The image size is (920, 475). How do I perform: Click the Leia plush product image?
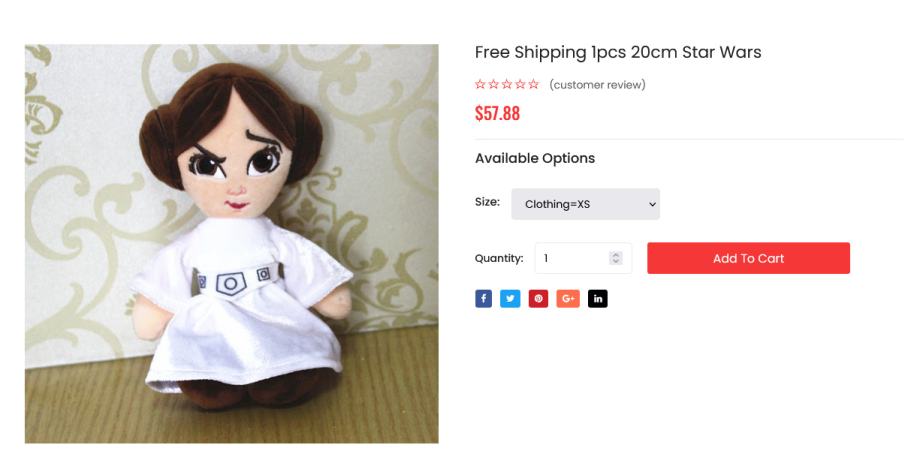[231, 243]
